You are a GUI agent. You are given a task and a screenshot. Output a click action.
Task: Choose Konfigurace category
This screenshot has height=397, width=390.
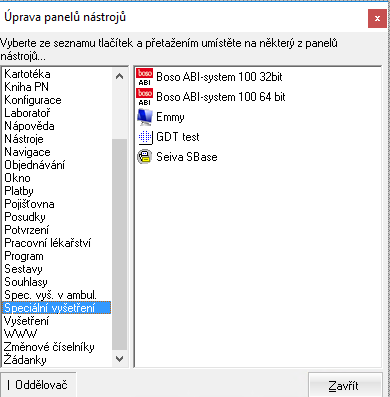coord(33,100)
